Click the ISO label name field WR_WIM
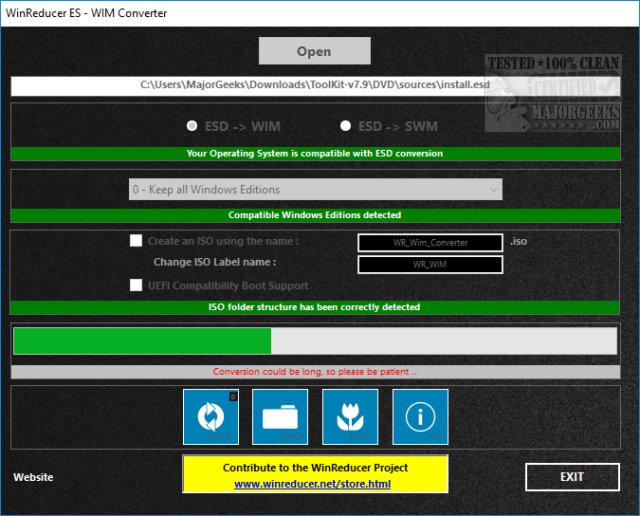The height and width of the screenshot is (516, 640). [x=430, y=264]
